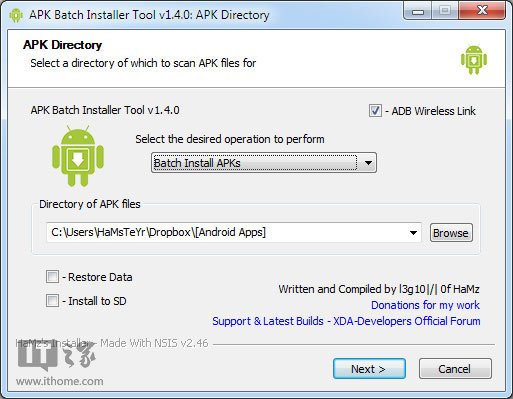Image resolution: width=513 pixels, height=399 pixels.
Task: Cancel the installer wizard
Action: coord(455,369)
